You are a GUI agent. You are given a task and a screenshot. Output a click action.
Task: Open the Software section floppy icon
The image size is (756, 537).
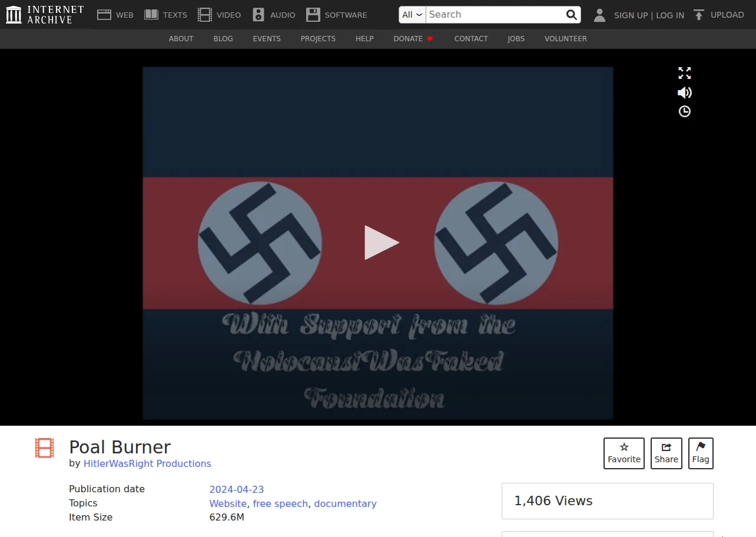pos(313,15)
